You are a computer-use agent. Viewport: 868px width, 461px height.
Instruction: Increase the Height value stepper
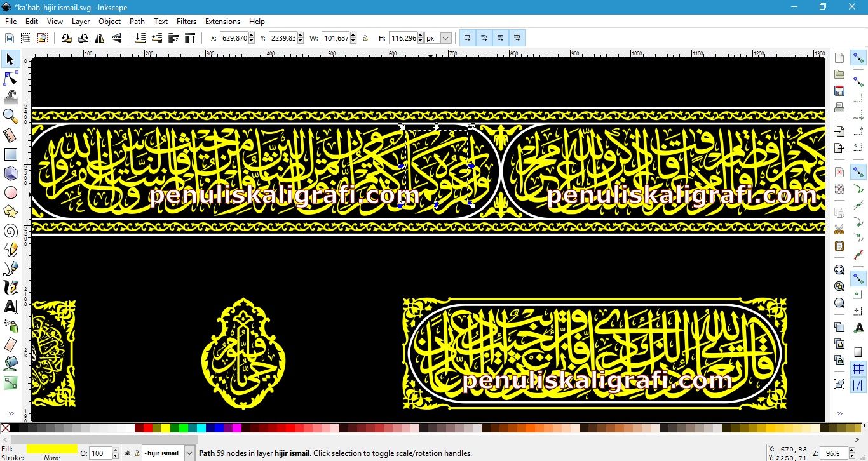[420, 36]
